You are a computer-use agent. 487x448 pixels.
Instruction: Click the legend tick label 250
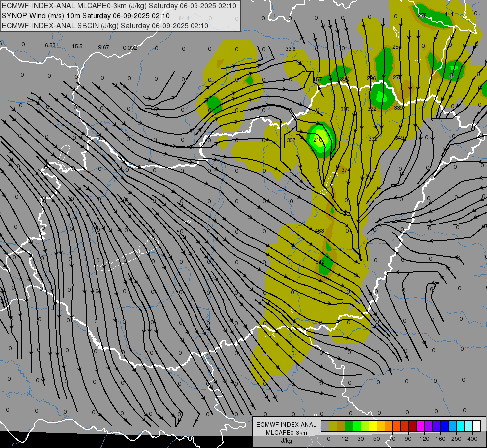[456, 439]
